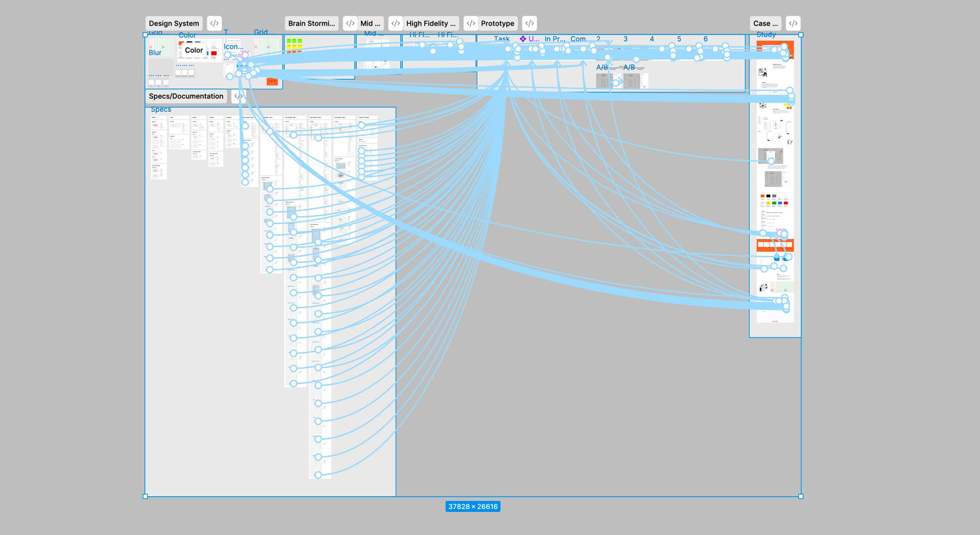Click the Study frame title

[766, 34]
